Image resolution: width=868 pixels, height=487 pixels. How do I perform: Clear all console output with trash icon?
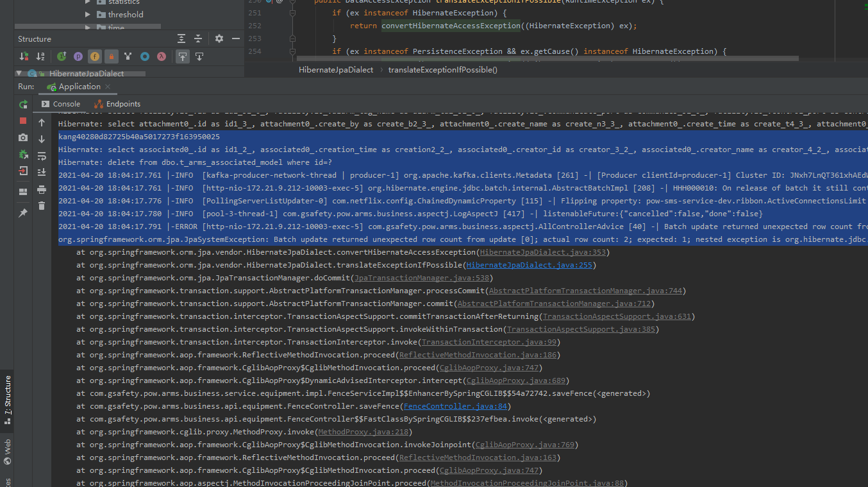pyautogui.click(x=42, y=206)
